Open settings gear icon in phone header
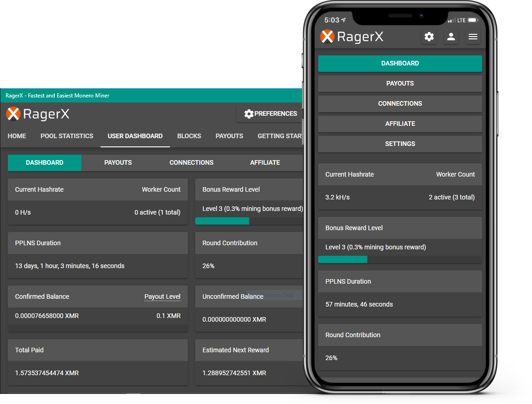This screenshot has width=532, height=404. pyautogui.click(x=429, y=37)
